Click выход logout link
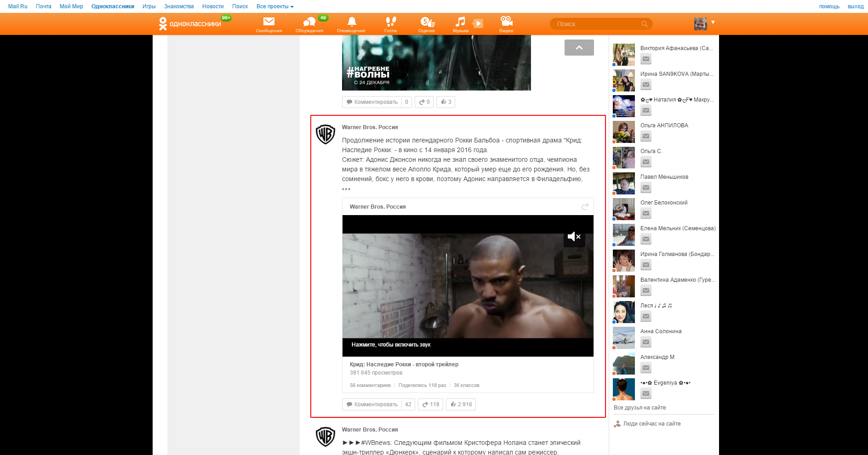The width and height of the screenshot is (868, 455). pos(856,6)
